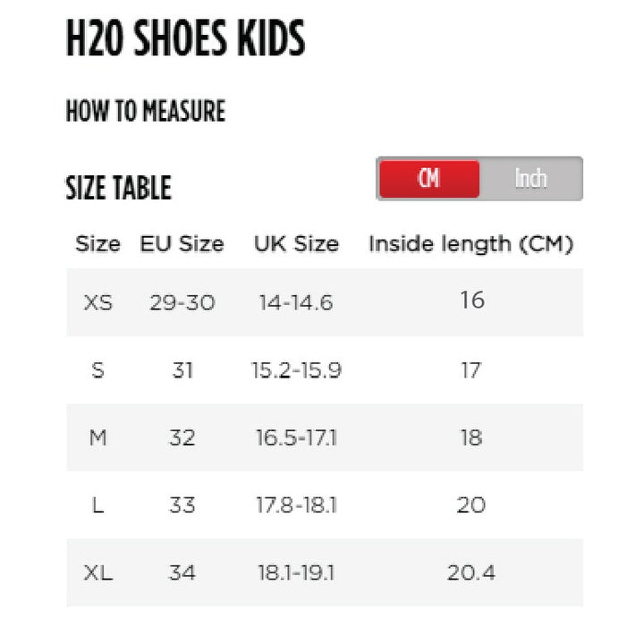Click inside length 20 cell
Viewport: 644px width, 644px height.
click(470, 505)
